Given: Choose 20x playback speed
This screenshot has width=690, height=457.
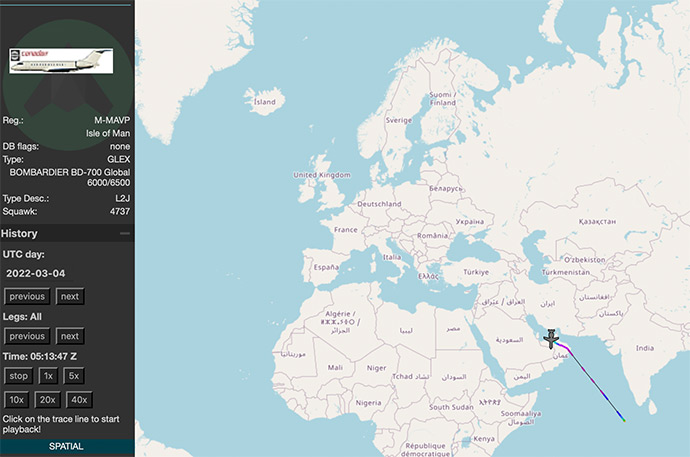Looking at the screenshot, I should [x=47, y=400].
